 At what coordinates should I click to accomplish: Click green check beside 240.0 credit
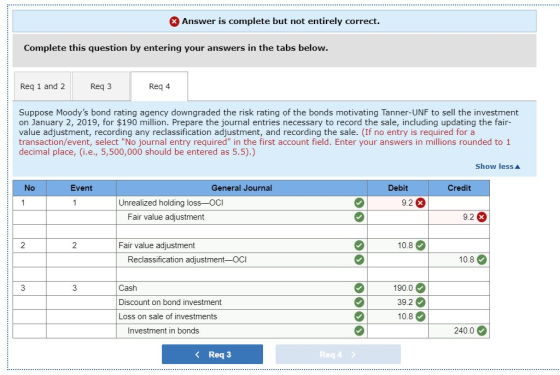coord(482,331)
